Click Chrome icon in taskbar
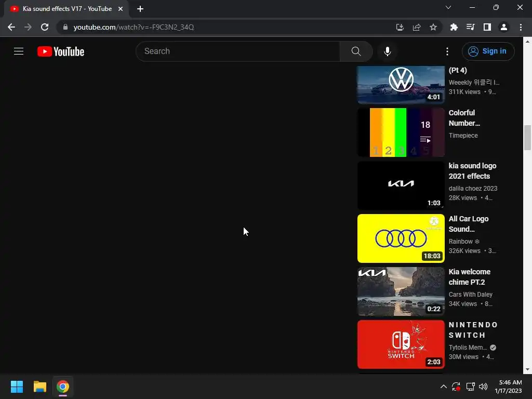 [63, 387]
